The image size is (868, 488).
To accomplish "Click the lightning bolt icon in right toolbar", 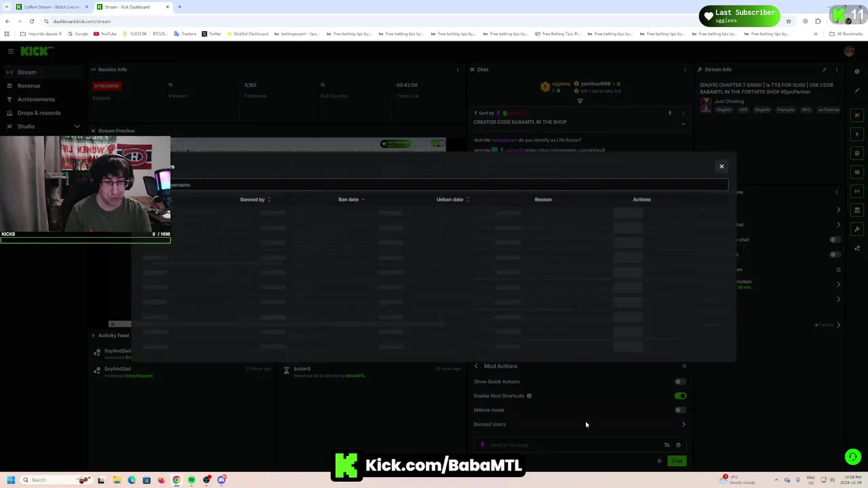I will (857, 134).
